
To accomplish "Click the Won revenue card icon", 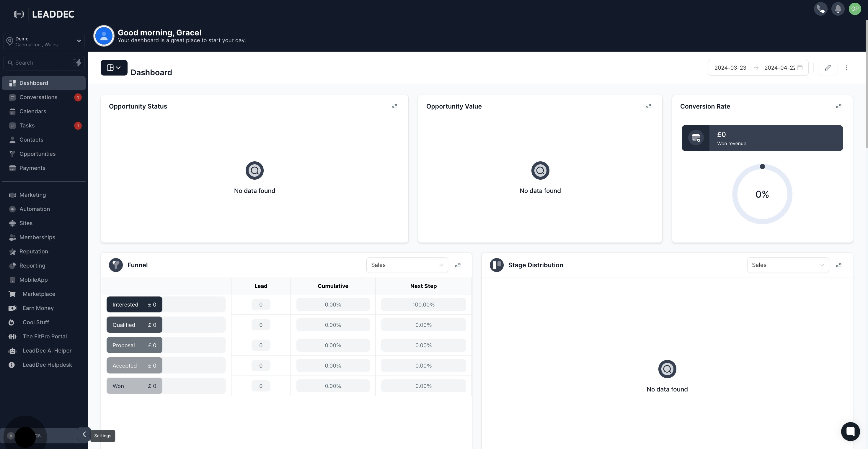I will [x=696, y=138].
